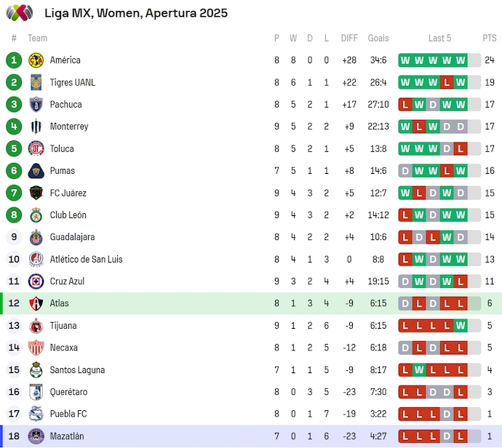Viewport: 502px width, 448px height.
Task: Click the Tigres UANL loss badge in Last 5
Action: click(x=446, y=82)
